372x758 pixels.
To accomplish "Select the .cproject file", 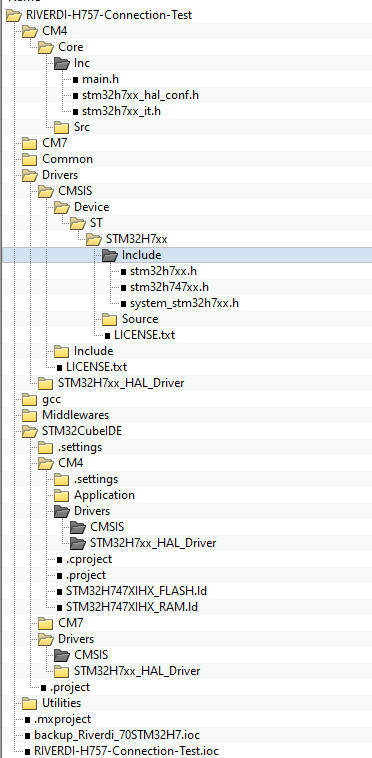I will click(x=89, y=559).
